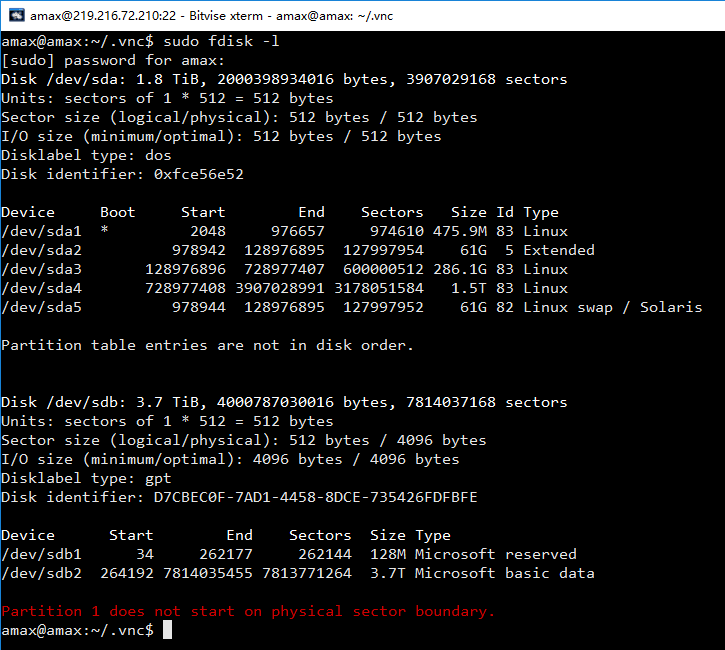This screenshot has height=650, width=725.
Task: Click the terminal cursor at the final prompt
Action: 167,630
